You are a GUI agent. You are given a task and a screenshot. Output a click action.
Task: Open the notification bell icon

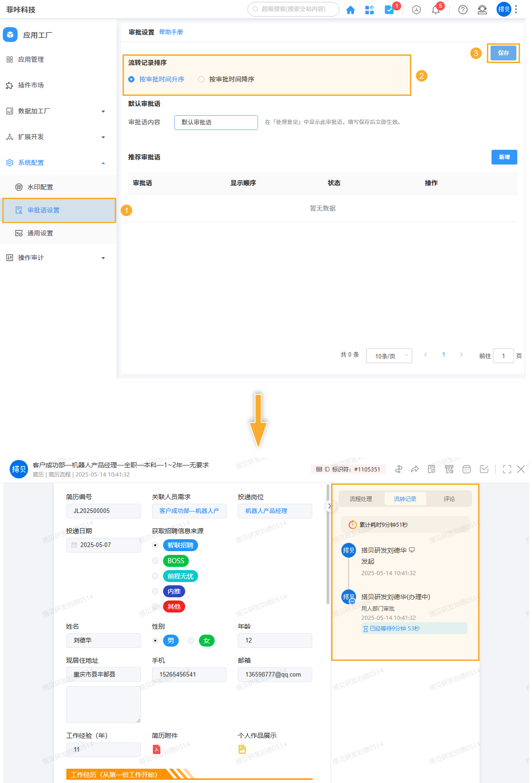436,10
